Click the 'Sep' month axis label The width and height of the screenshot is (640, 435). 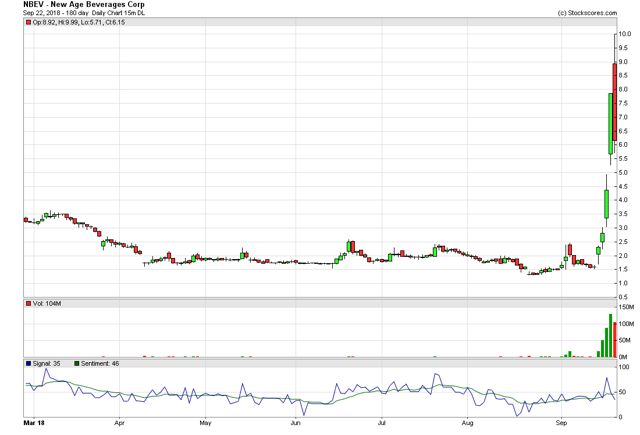pos(561,423)
